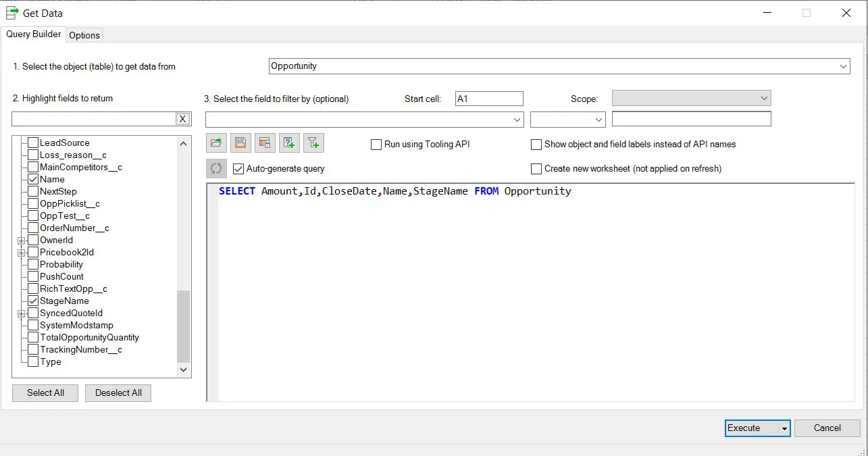Click into the Start cell input field

(489, 99)
